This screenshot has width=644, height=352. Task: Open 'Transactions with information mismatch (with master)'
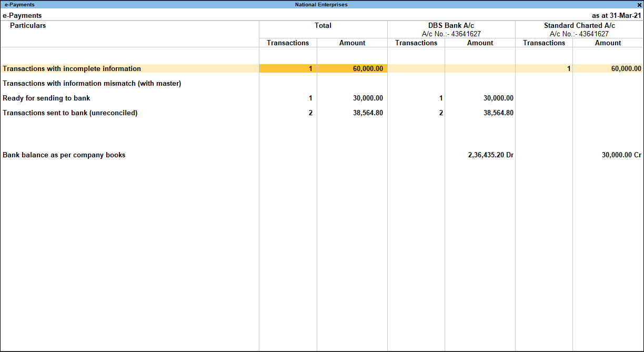click(92, 83)
